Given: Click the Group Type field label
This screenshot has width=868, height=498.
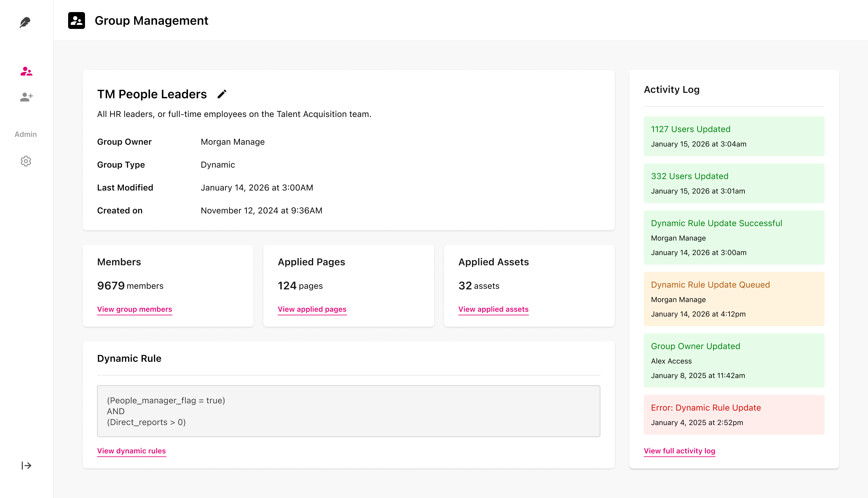Looking at the screenshot, I should click(x=121, y=165).
